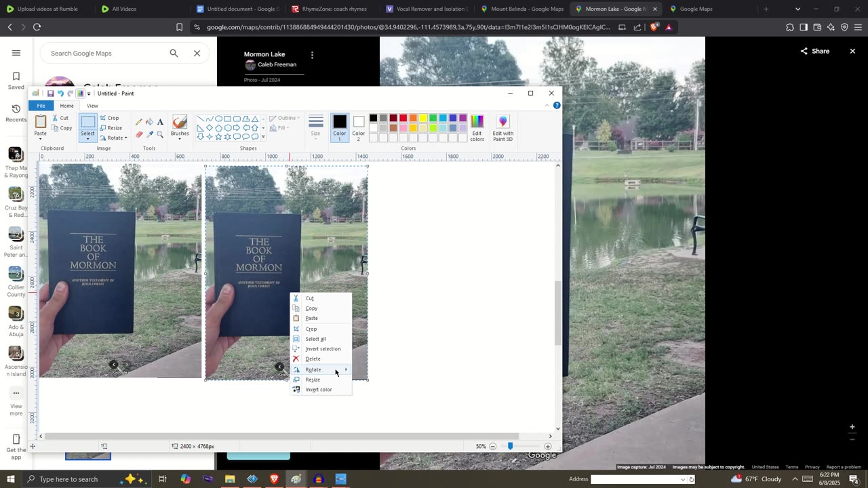Activate the Color 2 background selector

[359, 127]
